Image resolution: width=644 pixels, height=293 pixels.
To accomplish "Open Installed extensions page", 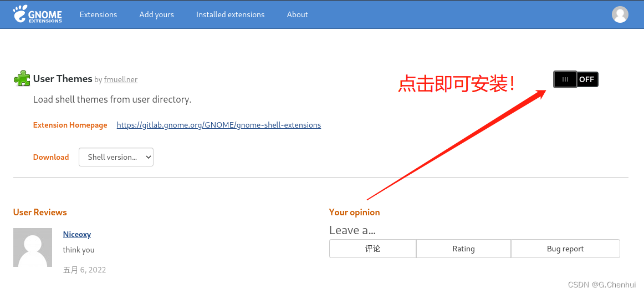I will (231, 14).
